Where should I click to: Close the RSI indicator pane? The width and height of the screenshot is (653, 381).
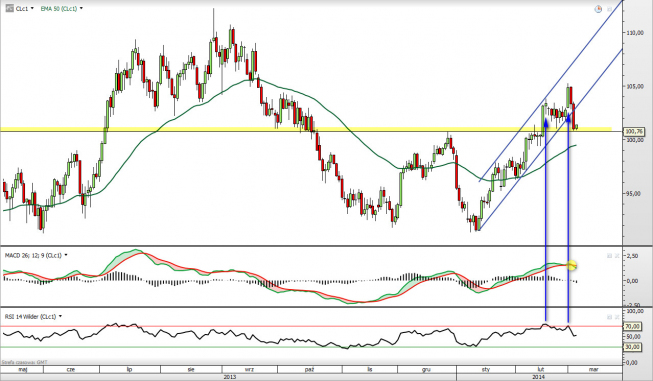[617, 316]
